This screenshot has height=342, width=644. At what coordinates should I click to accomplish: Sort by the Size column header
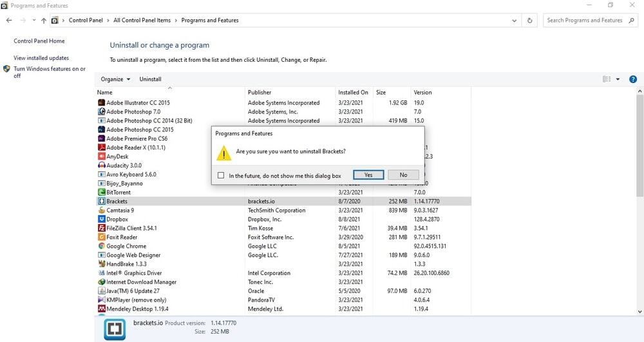pyautogui.click(x=392, y=92)
